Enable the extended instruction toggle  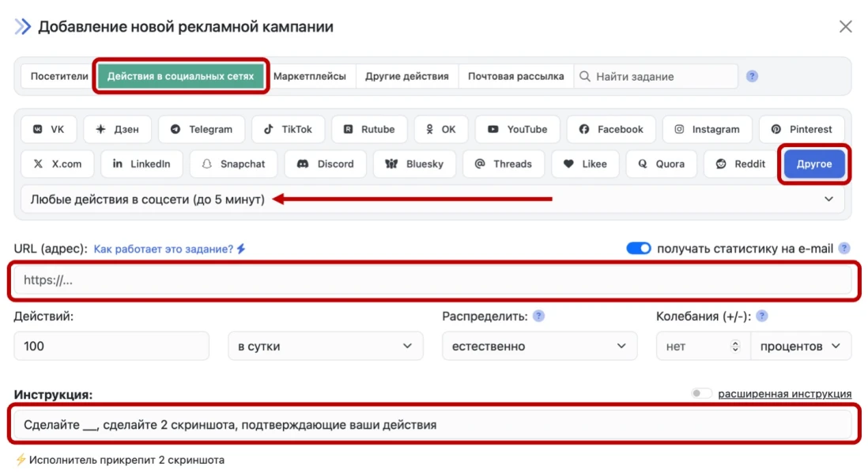coord(701,393)
